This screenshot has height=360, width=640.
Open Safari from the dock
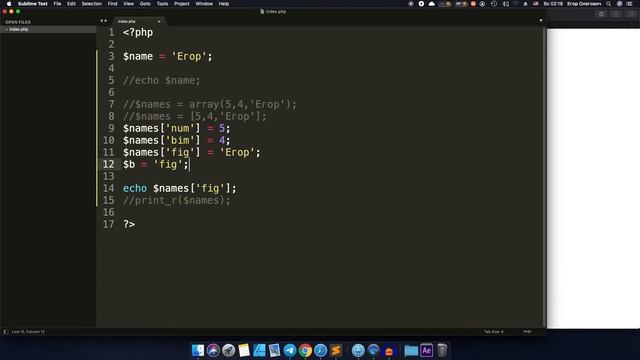(320, 350)
